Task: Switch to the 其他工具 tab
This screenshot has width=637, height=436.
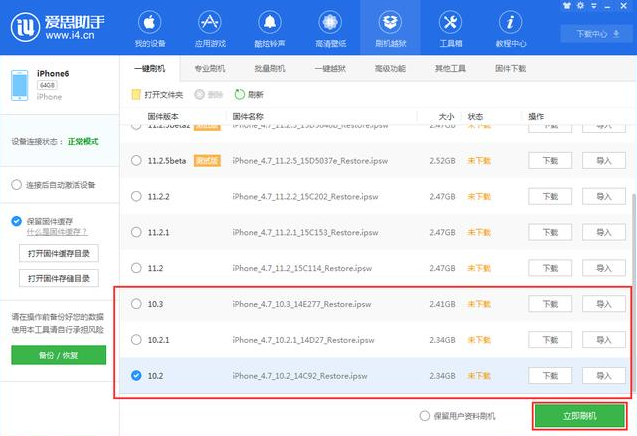Action: click(450, 69)
